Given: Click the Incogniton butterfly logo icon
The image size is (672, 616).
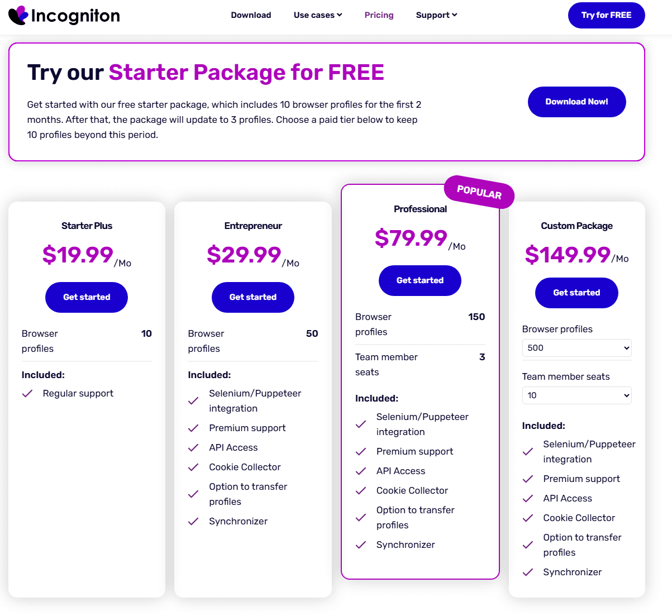Looking at the screenshot, I should 18,15.
